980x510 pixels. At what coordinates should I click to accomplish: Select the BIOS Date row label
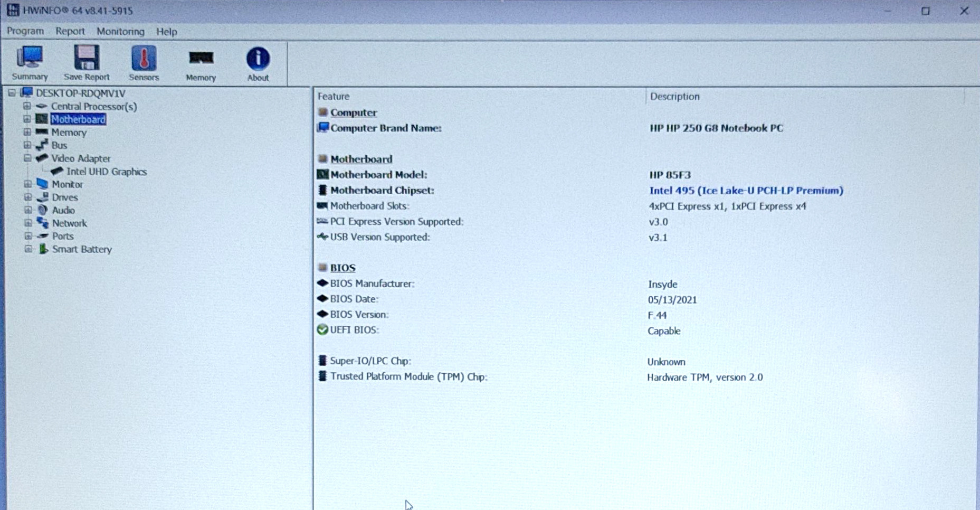[x=354, y=298]
